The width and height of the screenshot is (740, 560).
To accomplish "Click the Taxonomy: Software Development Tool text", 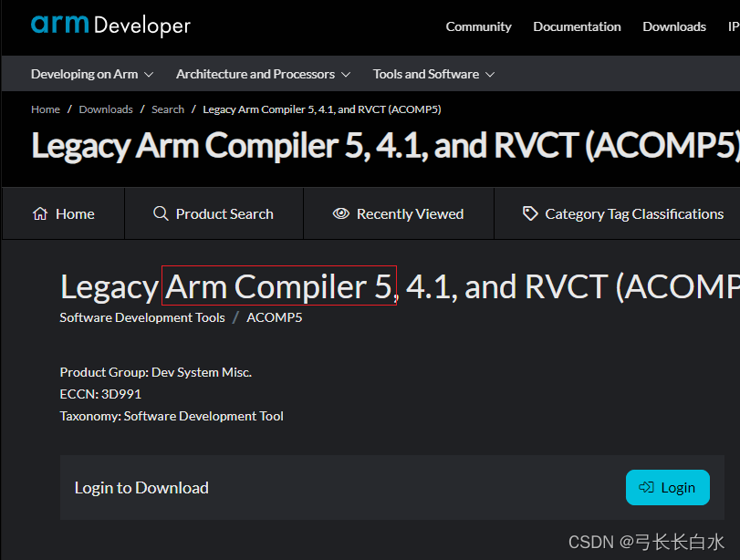I will (x=172, y=416).
